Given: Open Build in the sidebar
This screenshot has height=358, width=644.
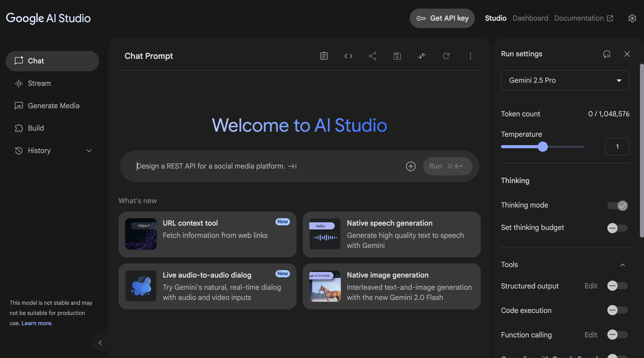Looking at the screenshot, I should (52, 128).
